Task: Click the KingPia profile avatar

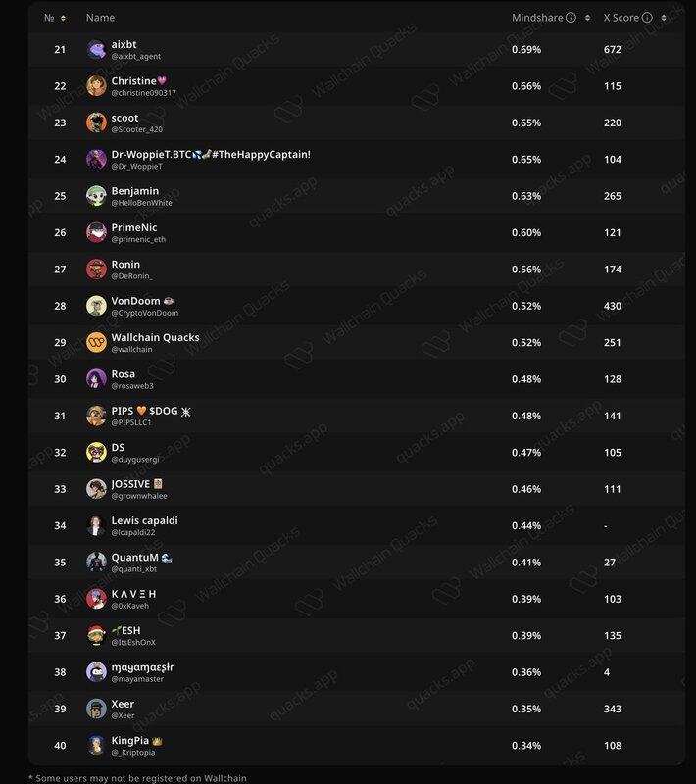Action: click(96, 745)
